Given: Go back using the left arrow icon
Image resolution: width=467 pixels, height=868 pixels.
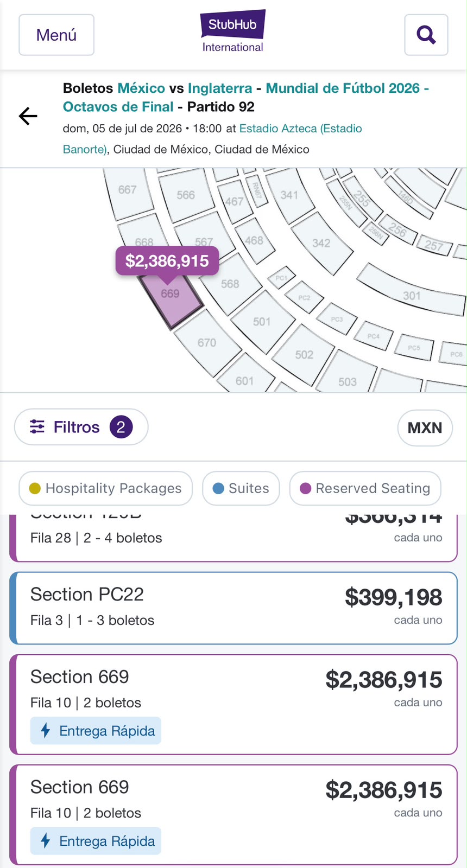Looking at the screenshot, I should (x=28, y=116).
